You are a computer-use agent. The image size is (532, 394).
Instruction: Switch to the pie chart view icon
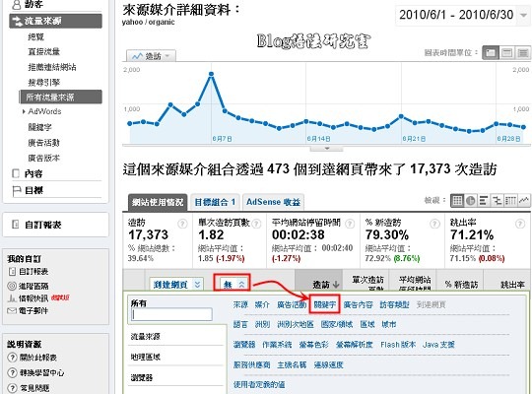(x=471, y=201)
